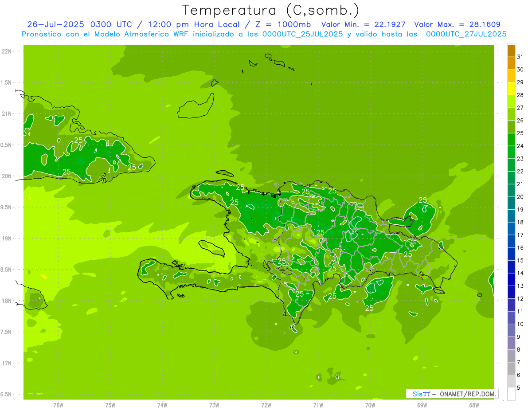The height and width of the screenshot is (411, 532).
Task: Click the legend value label 20
Action: click(x=520, y=197)
